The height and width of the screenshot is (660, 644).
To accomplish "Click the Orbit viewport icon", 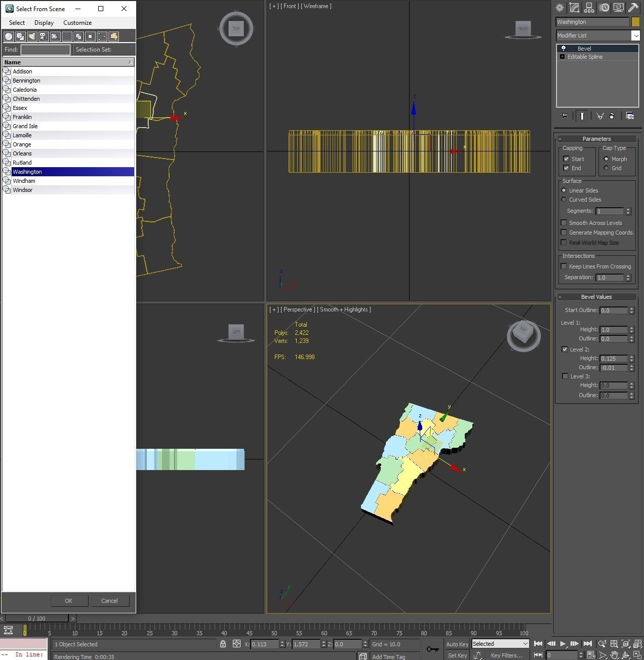I will 626,655.
